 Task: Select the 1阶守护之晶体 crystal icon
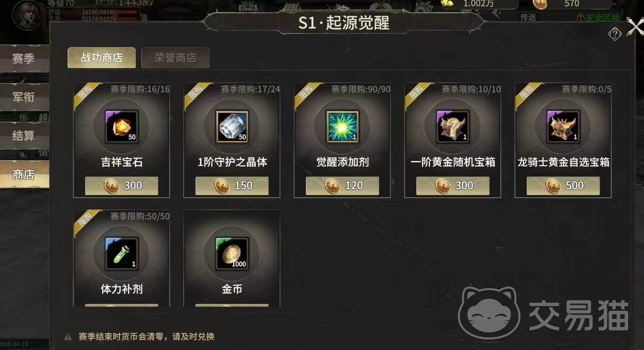(232, 127)
